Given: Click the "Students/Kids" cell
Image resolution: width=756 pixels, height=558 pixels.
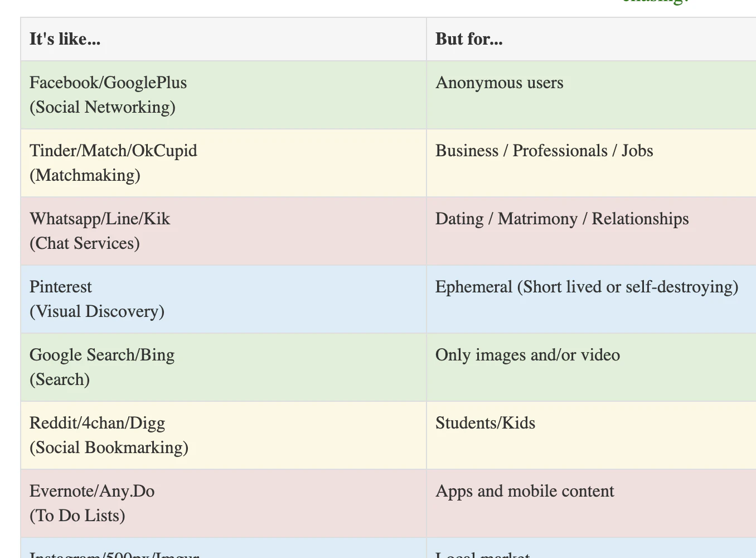Looking at the screenshot, I should pyautogui.click(x=591, y=435).
